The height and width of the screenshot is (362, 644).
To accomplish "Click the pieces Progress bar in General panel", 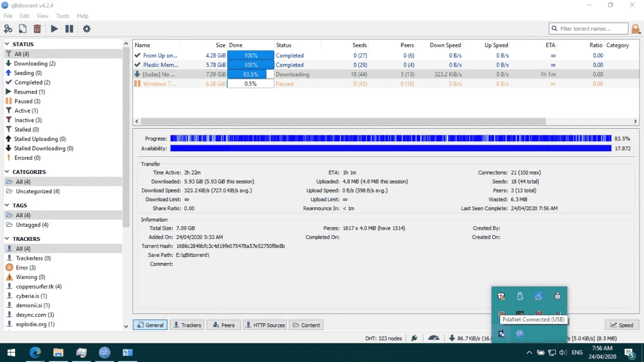I will click(x=390, y=138).
